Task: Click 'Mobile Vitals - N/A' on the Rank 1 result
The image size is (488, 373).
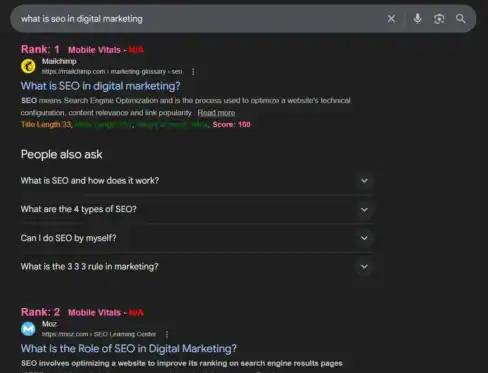Action: click(106, 50)
